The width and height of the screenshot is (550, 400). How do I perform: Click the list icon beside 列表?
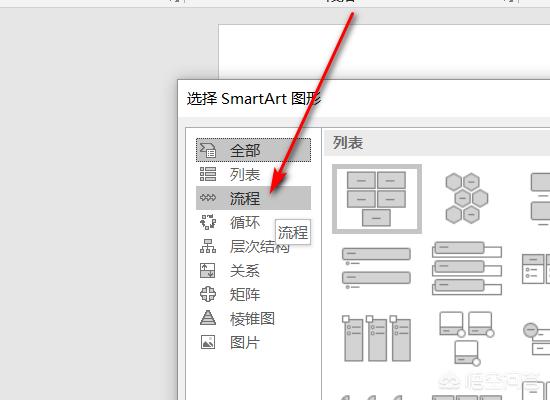[x=208, y=174]
